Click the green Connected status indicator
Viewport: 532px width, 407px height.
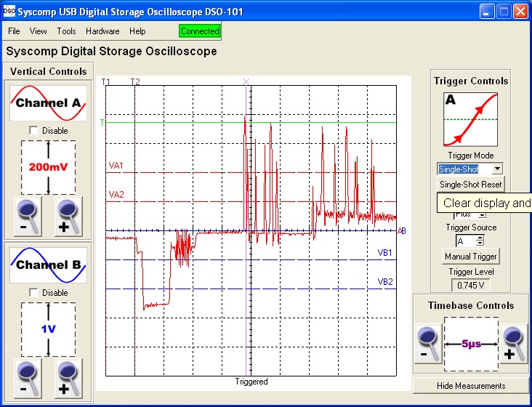[x=199, y=31]
